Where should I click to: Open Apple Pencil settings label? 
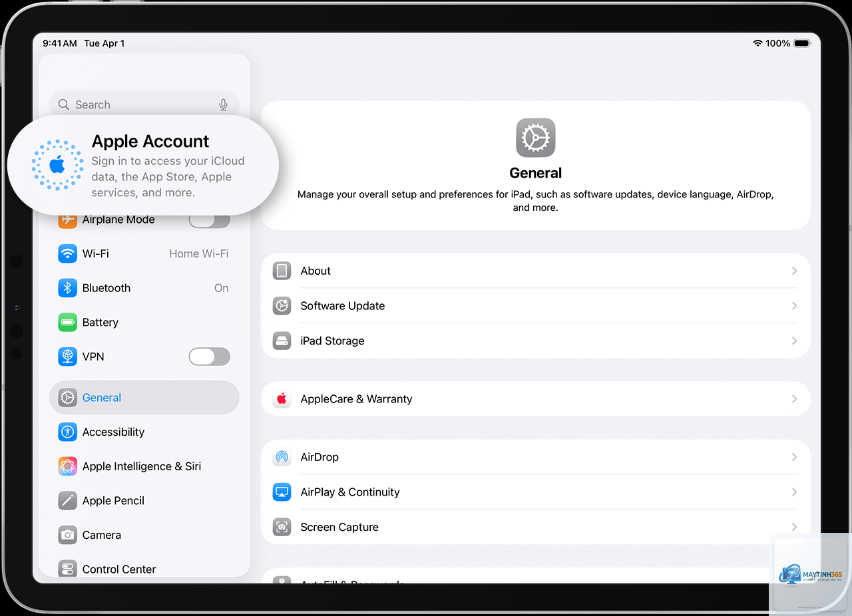(113, 501)
